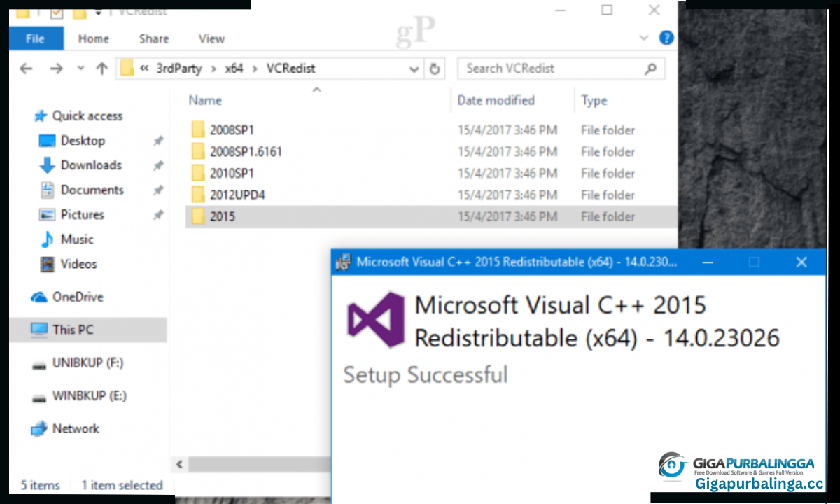Open Pictures in the navigation pane
Image resolution: width=840 pixels, height=504 pixels.
pos(82,215)
